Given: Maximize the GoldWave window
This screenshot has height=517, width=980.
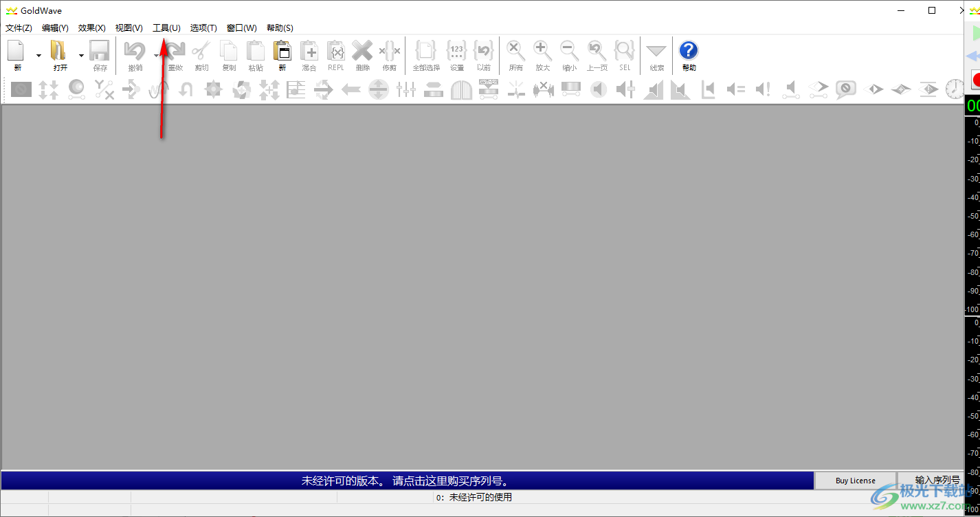Looking at the screenshot, I should [x=932, y=10].
